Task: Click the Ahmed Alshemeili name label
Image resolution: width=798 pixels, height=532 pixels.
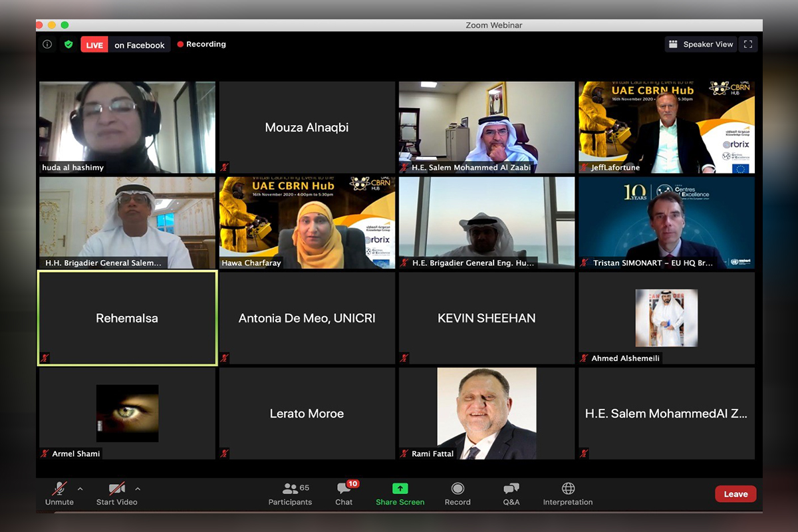Action: coord(626,358)
